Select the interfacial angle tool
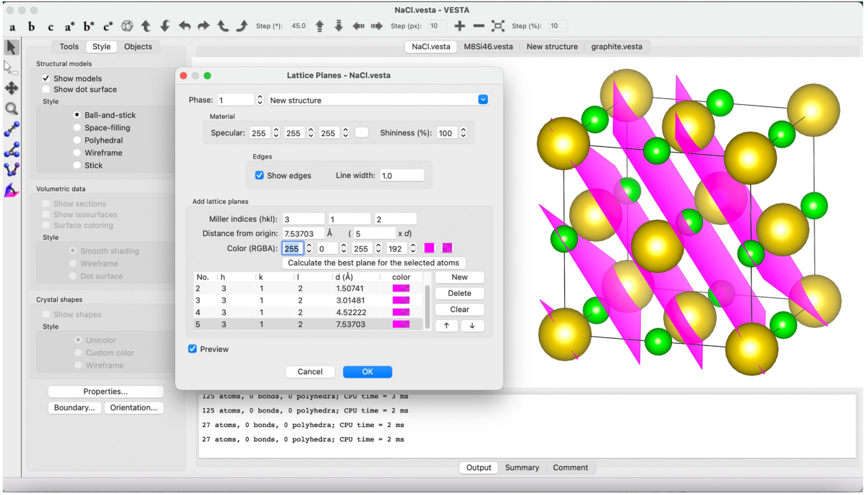This screenshot has height=495, width=868. [12, 191]
